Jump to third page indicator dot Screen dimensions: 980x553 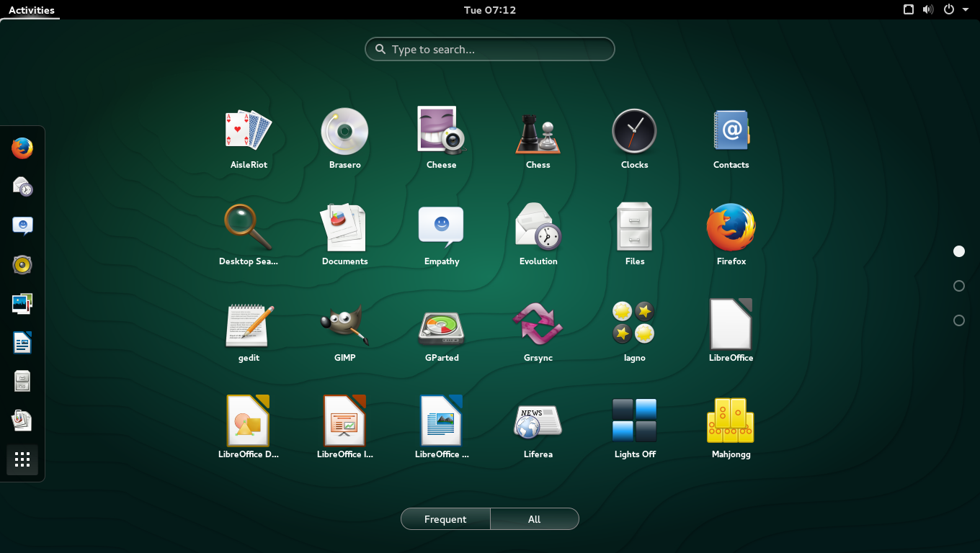[x=958, y=320]
